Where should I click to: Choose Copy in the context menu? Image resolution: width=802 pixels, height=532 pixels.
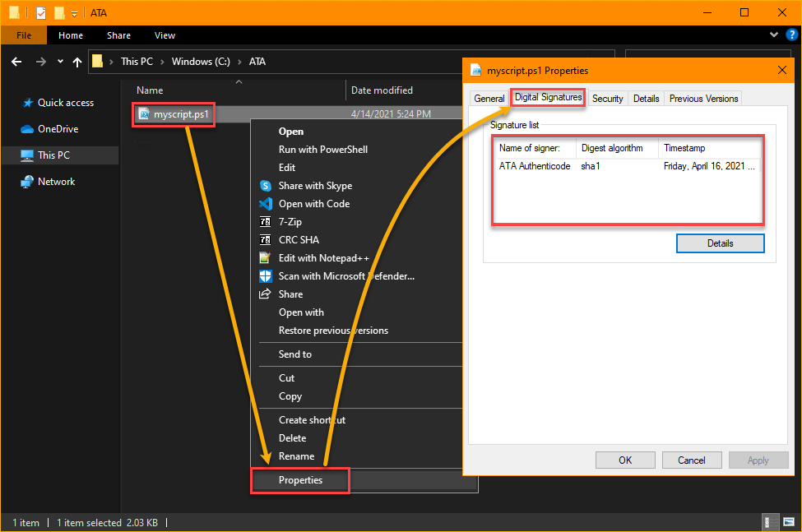[290, 396]
